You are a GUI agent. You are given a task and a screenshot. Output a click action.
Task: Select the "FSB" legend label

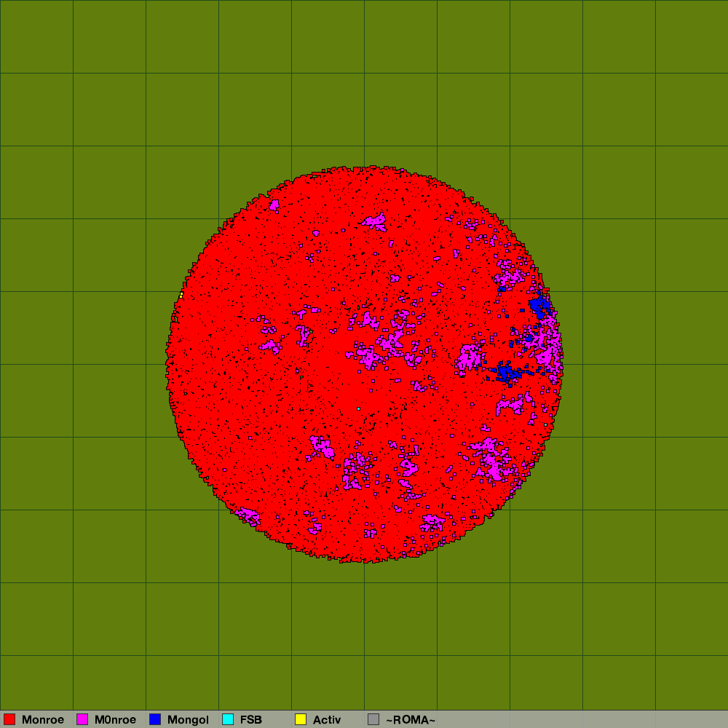tap(250, 720)
